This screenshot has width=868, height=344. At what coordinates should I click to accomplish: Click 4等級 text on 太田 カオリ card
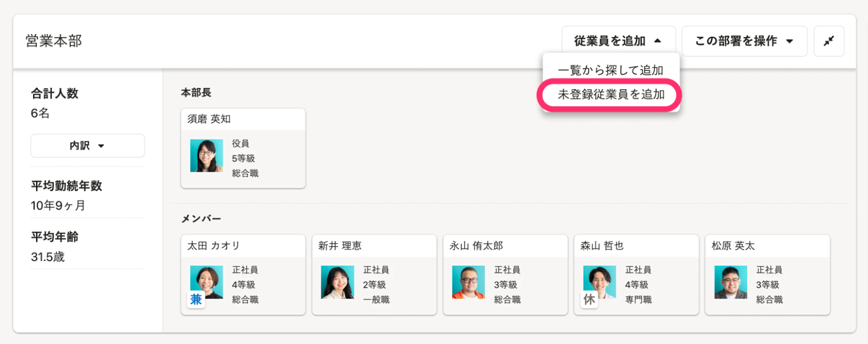coord(243,285)
